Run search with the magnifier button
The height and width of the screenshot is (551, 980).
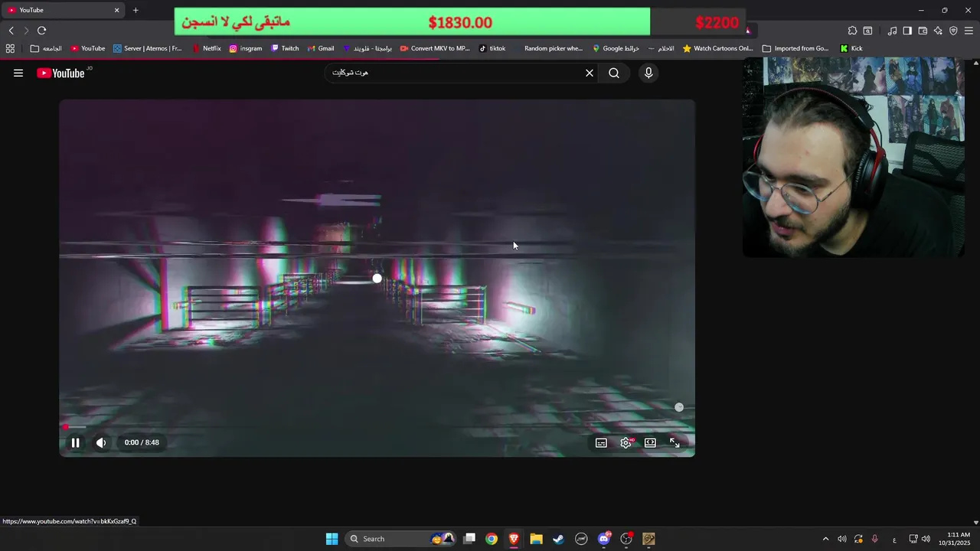614,73
